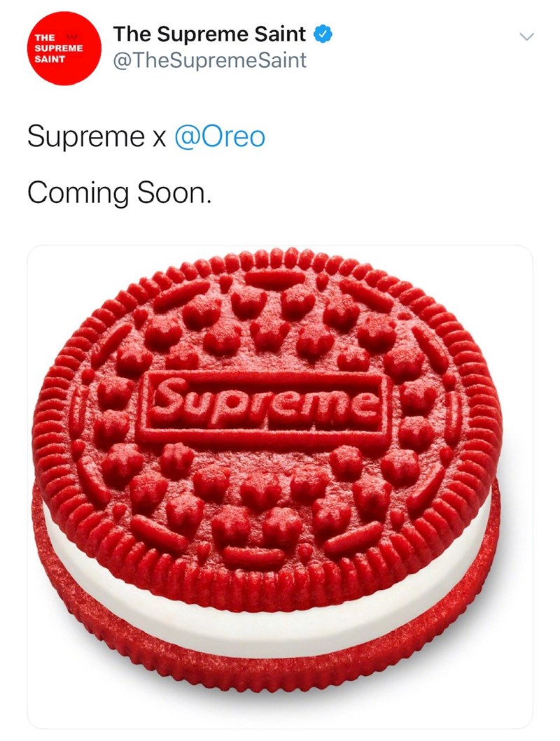Click The Supreme Saint display name
This screenshot has height=741, width=560.
click(x=210, y=34)
